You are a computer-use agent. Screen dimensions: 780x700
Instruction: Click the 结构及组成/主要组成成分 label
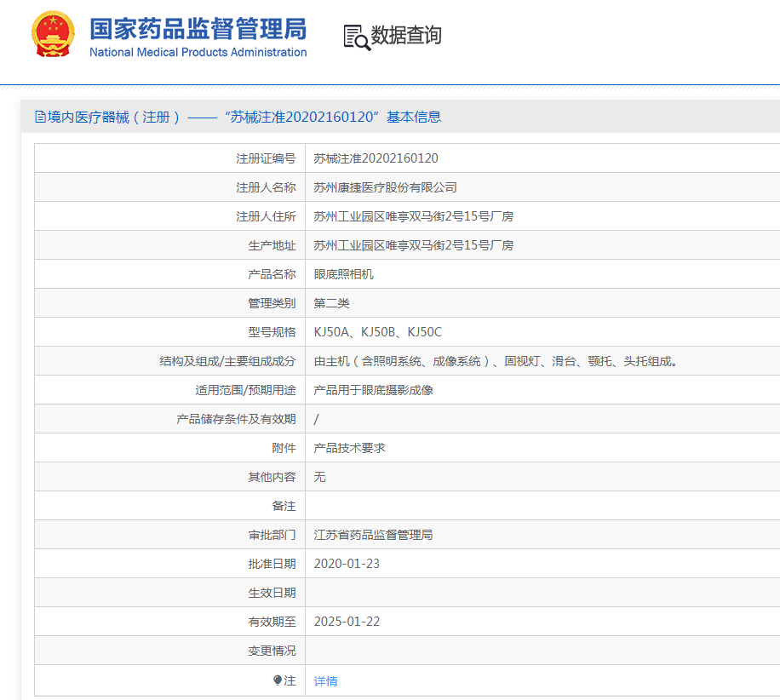click(x=227, y=361)
